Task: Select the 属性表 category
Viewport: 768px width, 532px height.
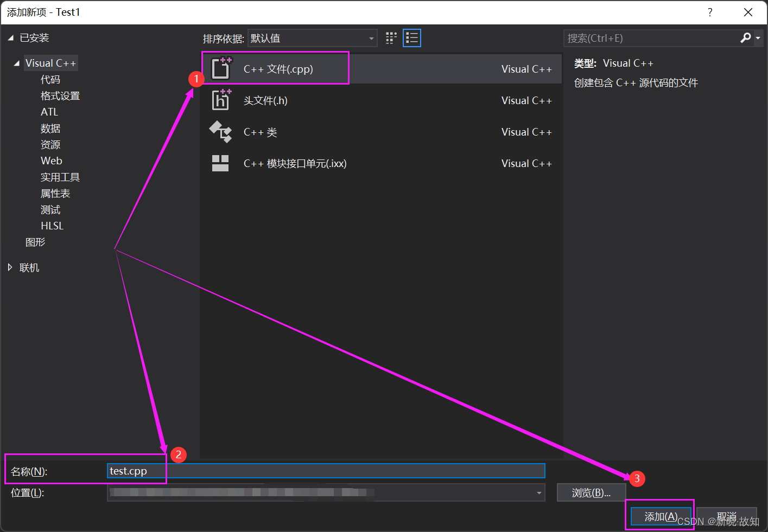Action: tap(55, 194)
